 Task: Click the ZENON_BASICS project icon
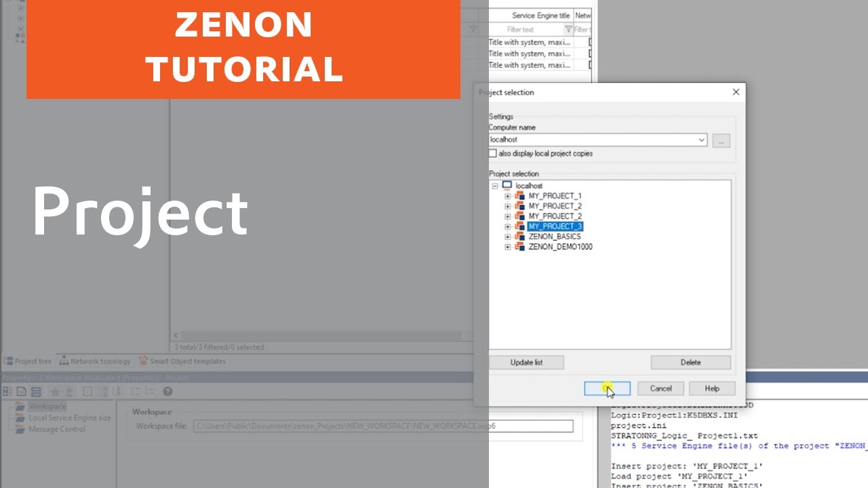(520, 237)
